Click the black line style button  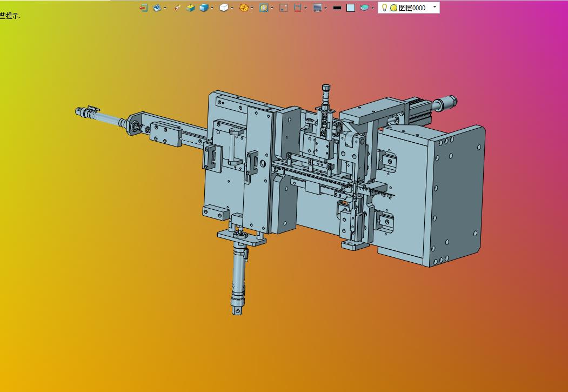[337, 8]
